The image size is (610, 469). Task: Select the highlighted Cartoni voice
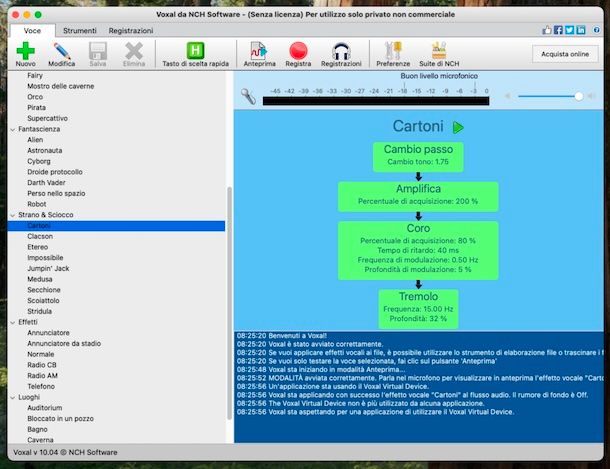pyautogui.click(x=116, y=226)
